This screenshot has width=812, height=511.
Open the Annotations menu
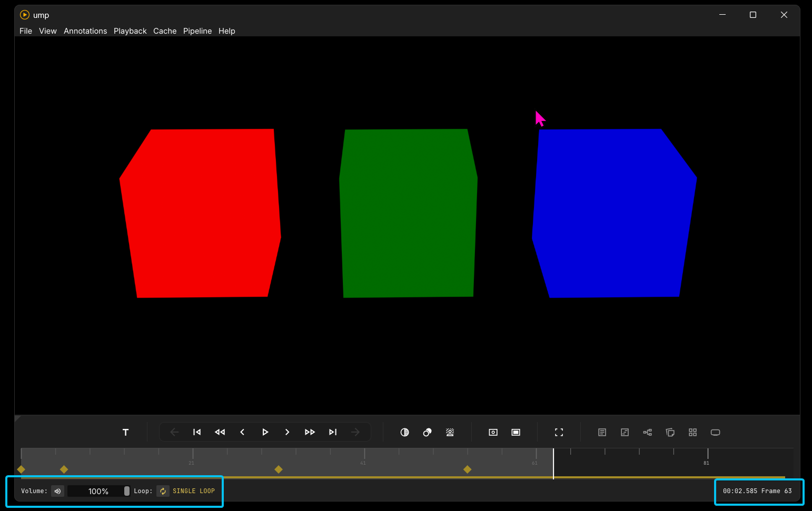click(x=85, y=31)
